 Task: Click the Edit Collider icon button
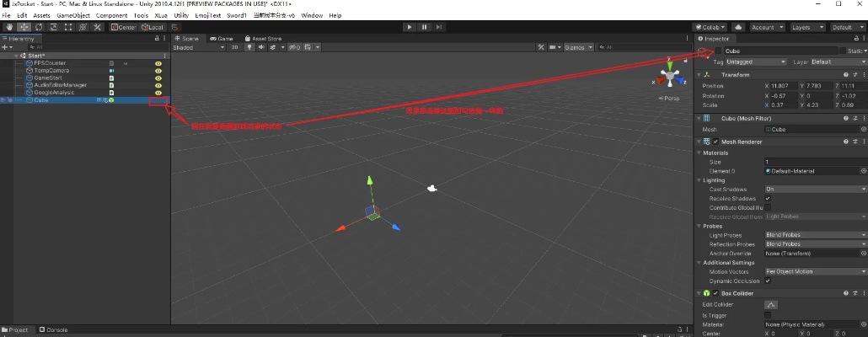coord(771,304)
